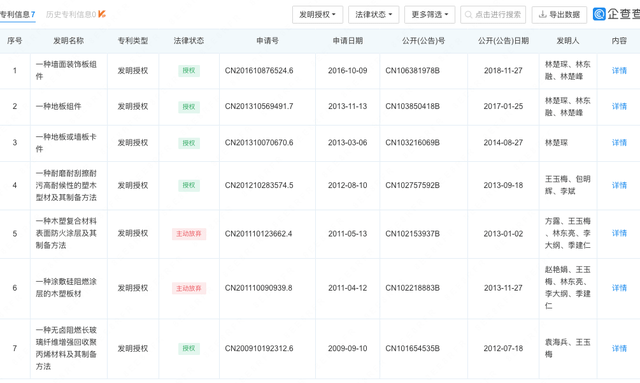
Task: Focus the 点击进行搜索 search field
Action: [493, 15]
